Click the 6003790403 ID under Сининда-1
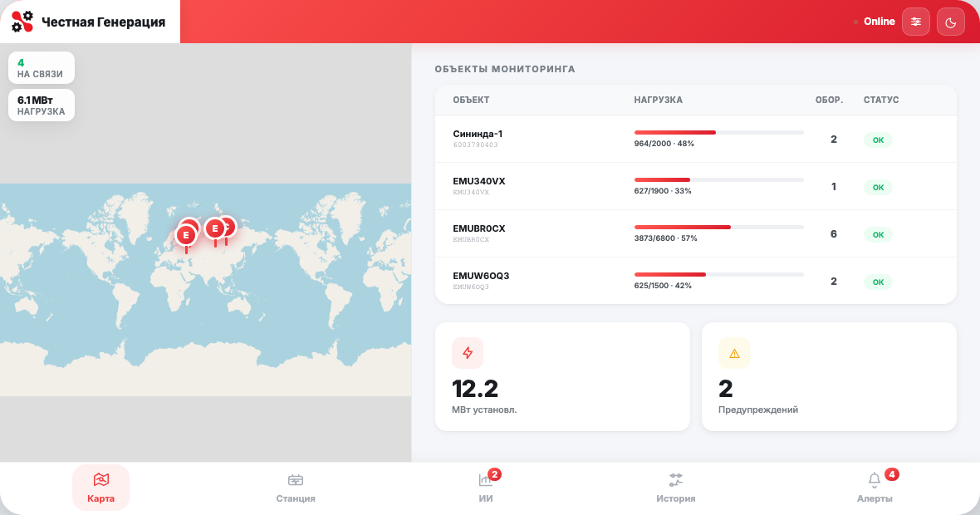This screenshot has width=980, height=515. (x=476, y=145)
